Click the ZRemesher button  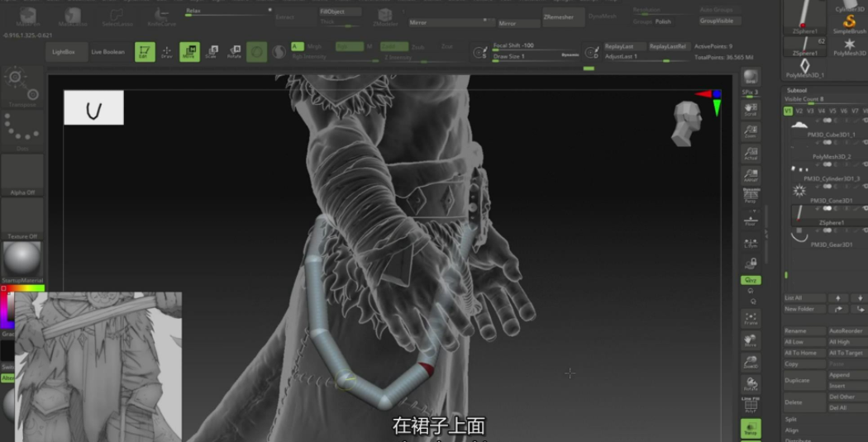point(563,17)
